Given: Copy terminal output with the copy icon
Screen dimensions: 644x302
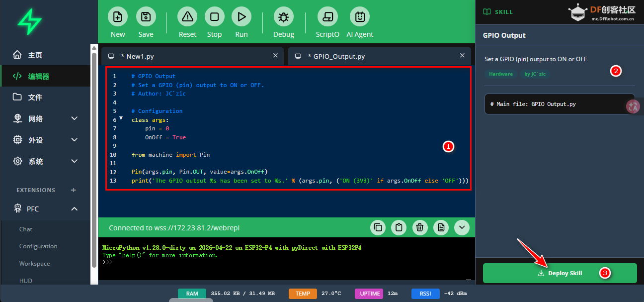Looking at the screenshot, I should 378,227.
